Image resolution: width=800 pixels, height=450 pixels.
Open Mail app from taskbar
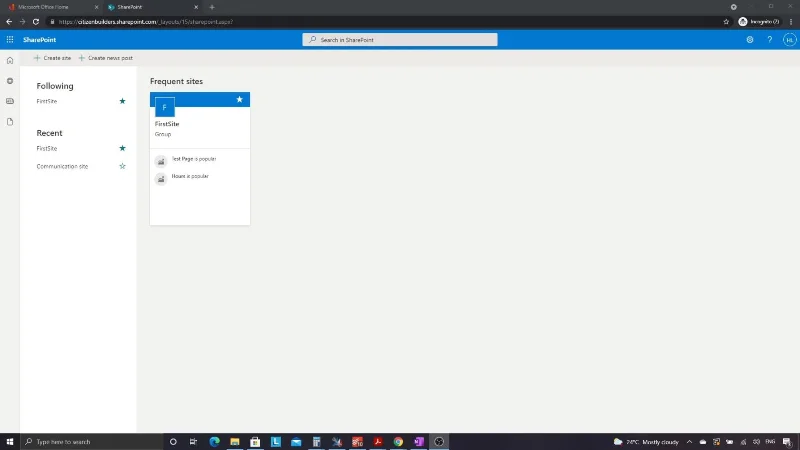pyautogui.click(x=296, y=442)
